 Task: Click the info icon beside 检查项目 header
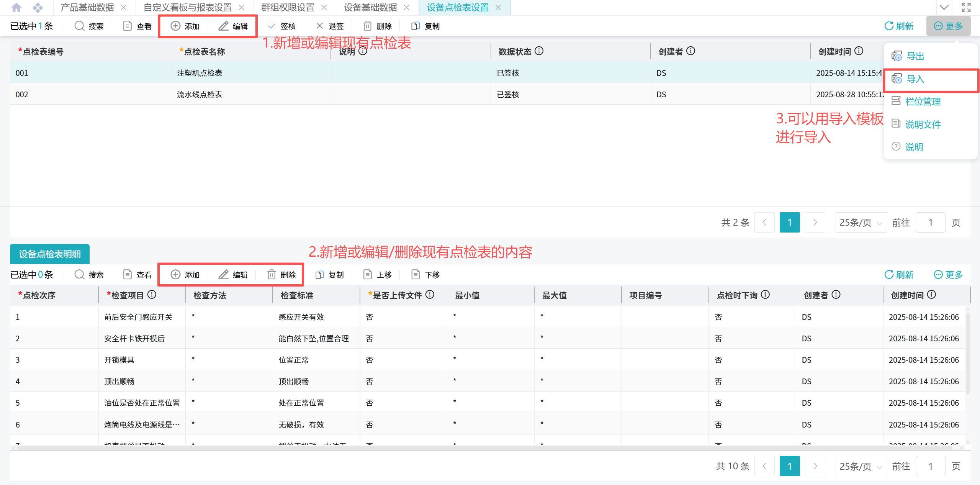pos(152,295)
